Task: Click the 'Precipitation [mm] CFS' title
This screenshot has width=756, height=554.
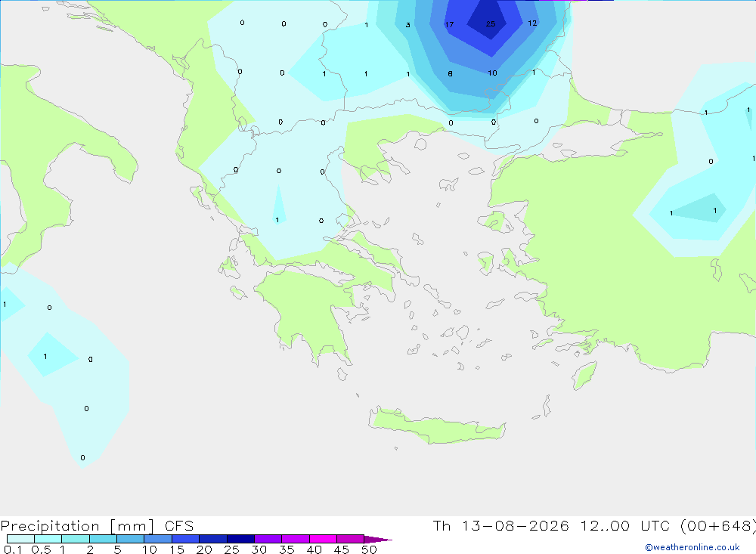Action: pyautogui.click(x=97, y=526)
